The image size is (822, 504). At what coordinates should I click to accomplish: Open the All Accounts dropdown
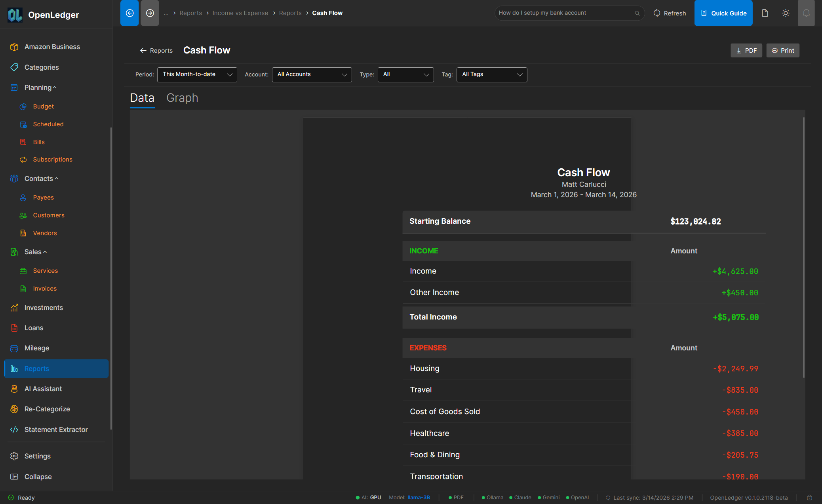coord(312,74)
